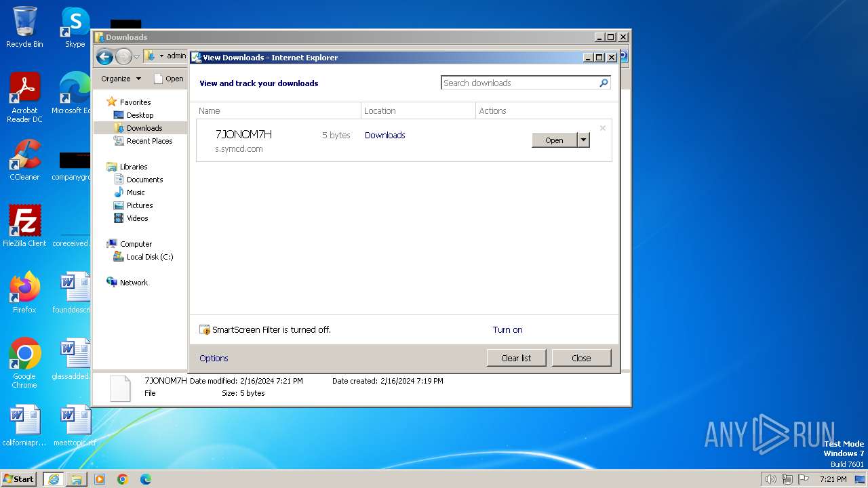Open Recent Places in navigation pane

(x=149, y=141)
